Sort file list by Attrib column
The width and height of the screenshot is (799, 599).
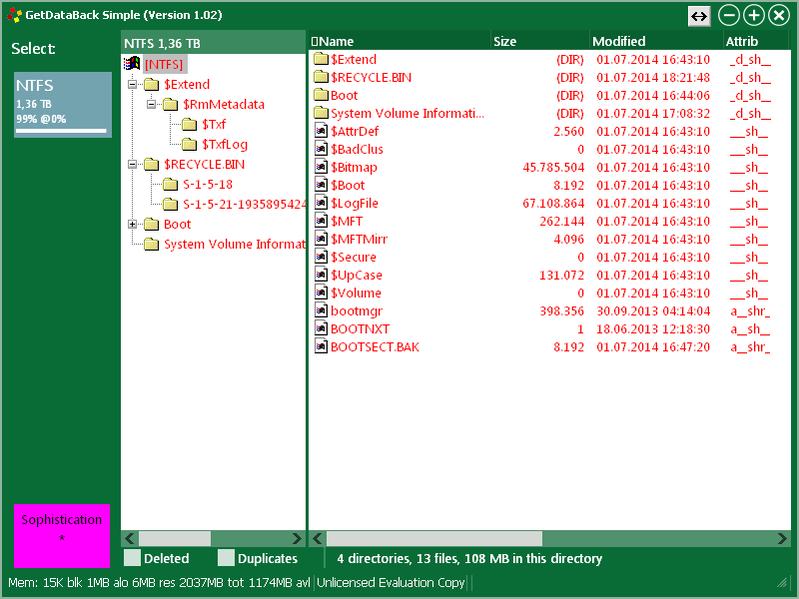tap(756, 41)
